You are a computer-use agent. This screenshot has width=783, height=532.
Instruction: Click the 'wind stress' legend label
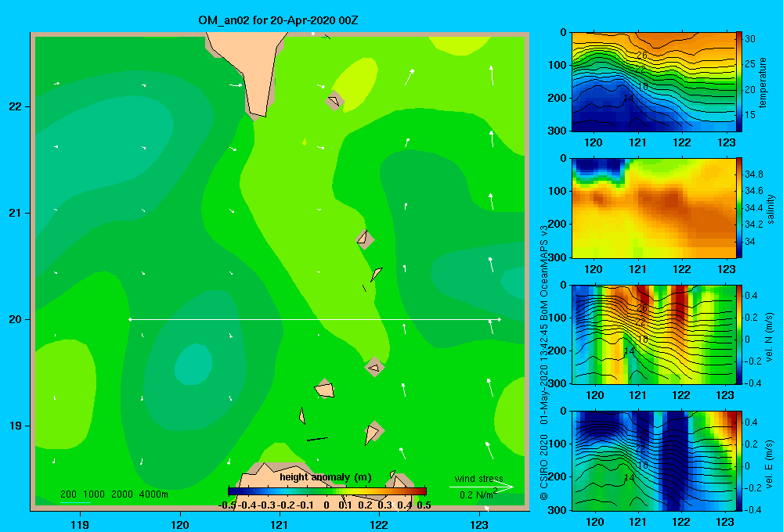[479, 478]
